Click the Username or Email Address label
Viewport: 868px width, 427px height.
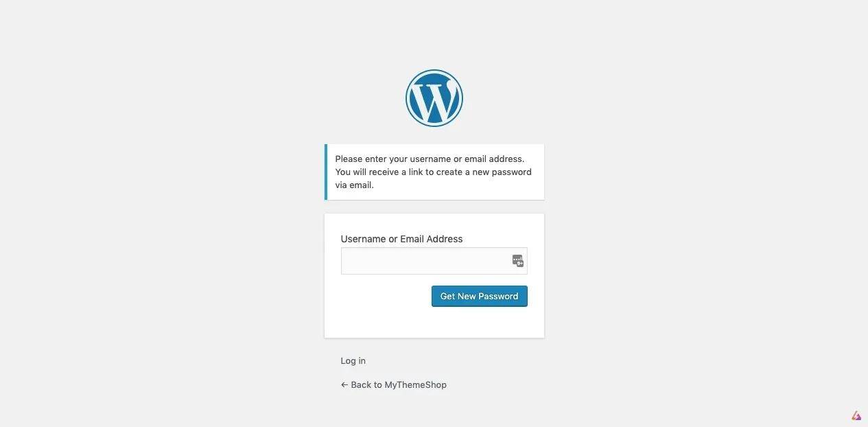(x=401, y=239)
